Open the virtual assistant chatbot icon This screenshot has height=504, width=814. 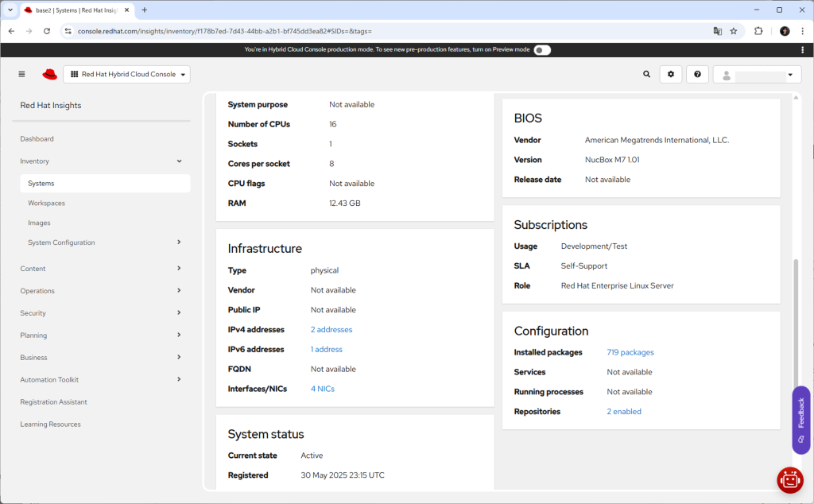789,479
